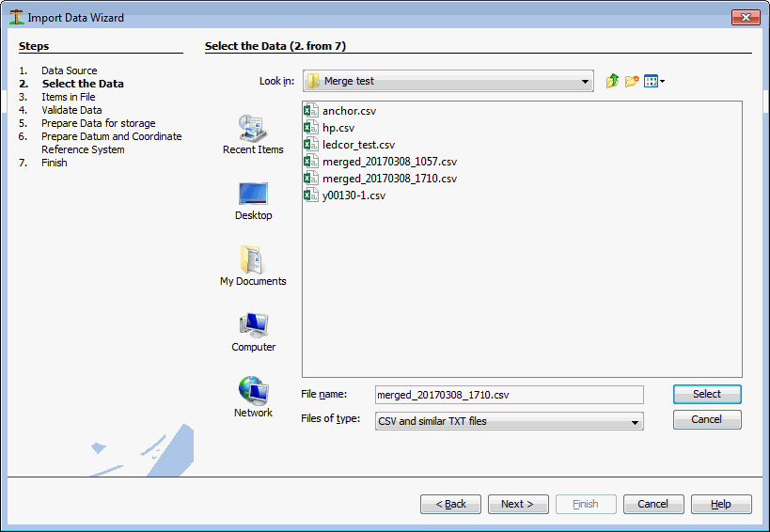Open Recent Items shortcut

[x=253, y=134]
